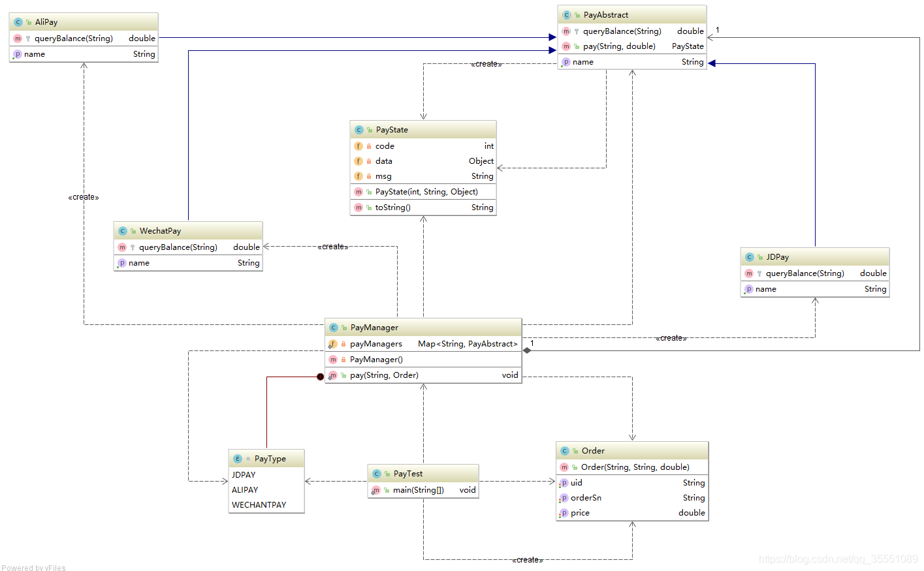Screen dimensions: 924x571
Task: Click pay(String, Order) method text
Action: click(x=384, y=375)
